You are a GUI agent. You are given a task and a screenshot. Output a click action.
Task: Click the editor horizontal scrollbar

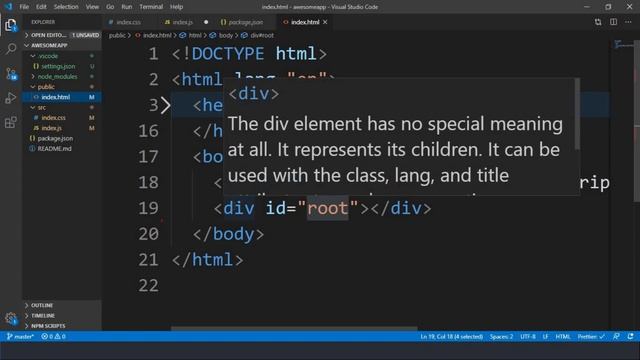point(294,328)
